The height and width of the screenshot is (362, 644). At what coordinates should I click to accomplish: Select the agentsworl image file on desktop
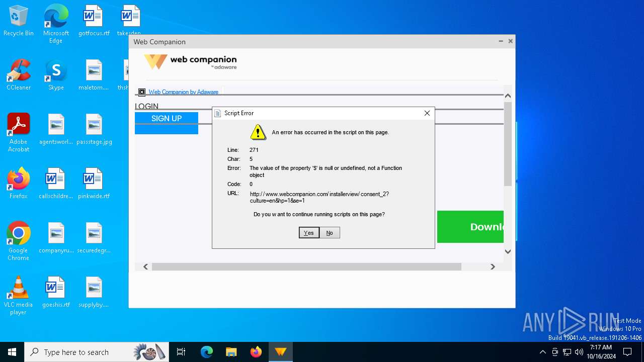tap(56, 130)
